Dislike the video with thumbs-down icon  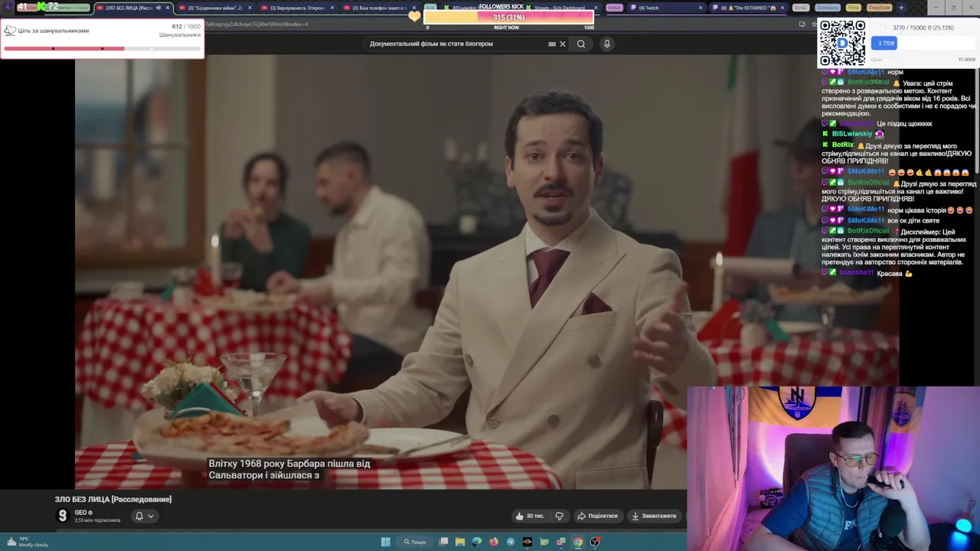tap(559, 516)
